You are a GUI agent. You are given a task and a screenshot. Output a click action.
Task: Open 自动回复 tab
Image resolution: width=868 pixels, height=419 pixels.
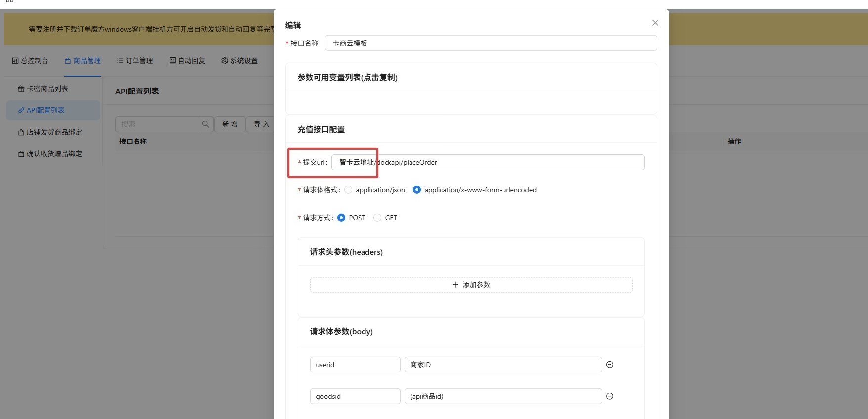[x=187, y=61]
